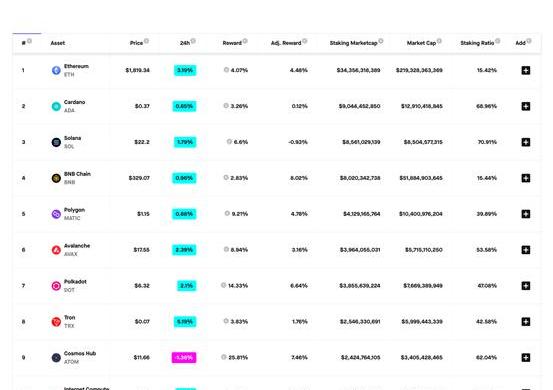Click the Ethereum coin logo
This screenshot has height=390, width=553.
[x=56, y=71]
